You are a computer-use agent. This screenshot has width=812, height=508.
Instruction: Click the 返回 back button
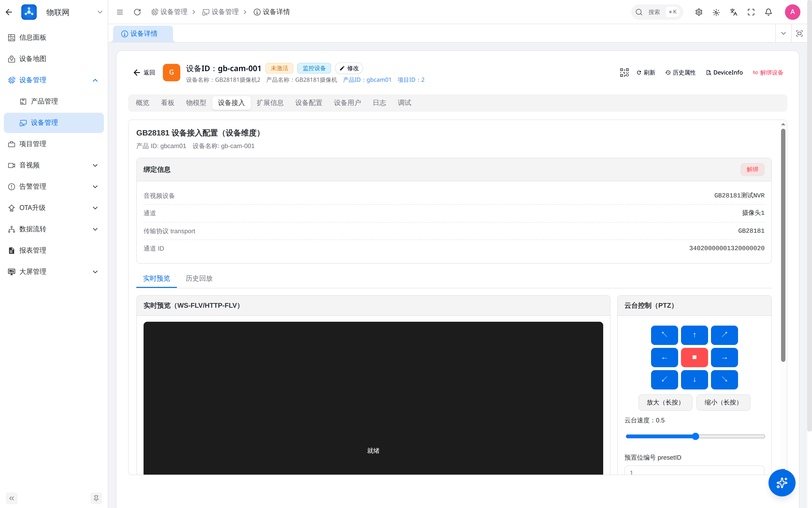pos(144,73)
